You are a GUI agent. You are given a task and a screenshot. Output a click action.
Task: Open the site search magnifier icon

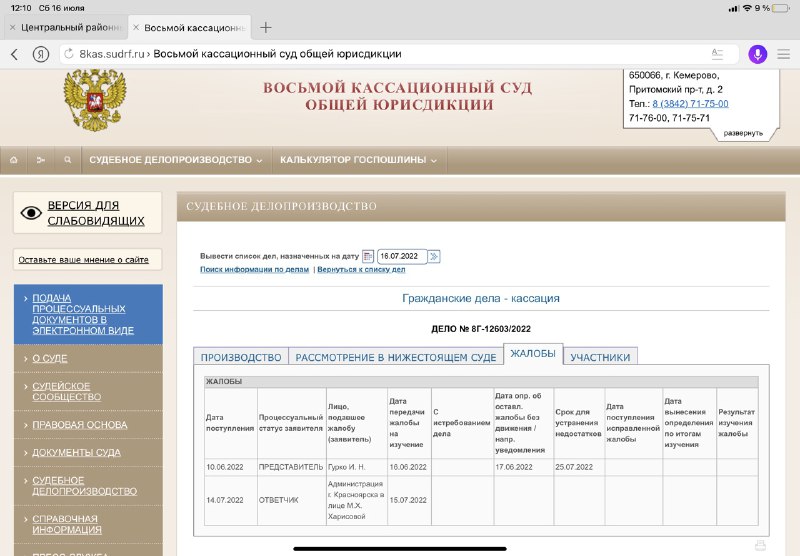coord(67,160)
